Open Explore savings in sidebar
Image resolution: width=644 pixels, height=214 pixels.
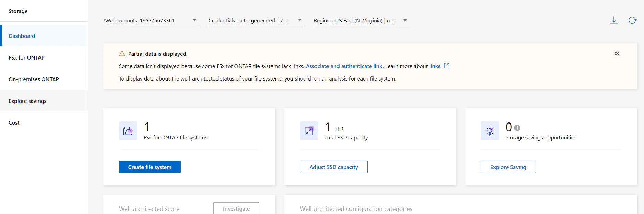44,101
